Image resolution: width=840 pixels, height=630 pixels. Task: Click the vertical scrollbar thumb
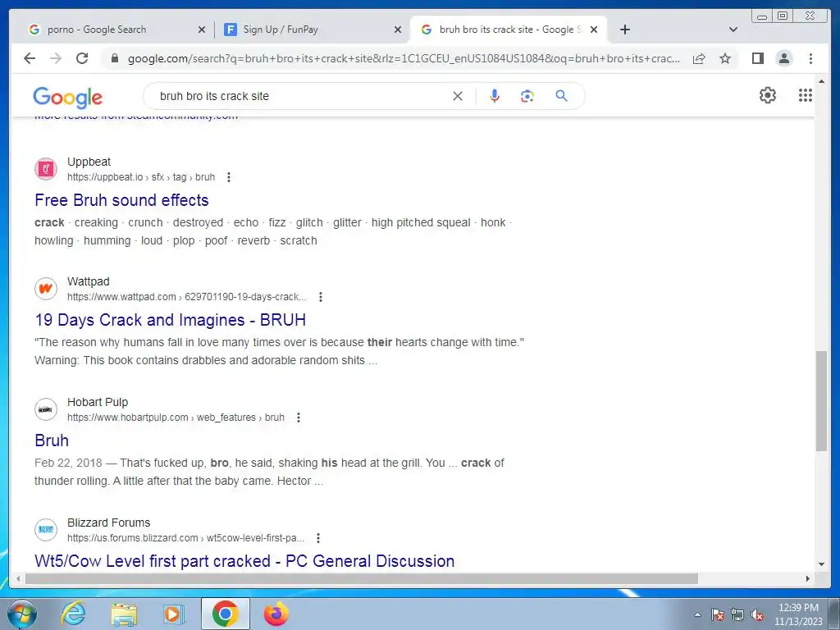821,400
